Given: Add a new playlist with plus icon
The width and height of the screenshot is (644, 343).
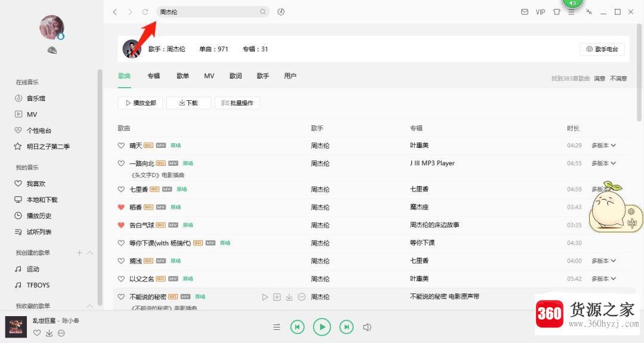Looking at the screenshot, I should click(x=79, y=253).
